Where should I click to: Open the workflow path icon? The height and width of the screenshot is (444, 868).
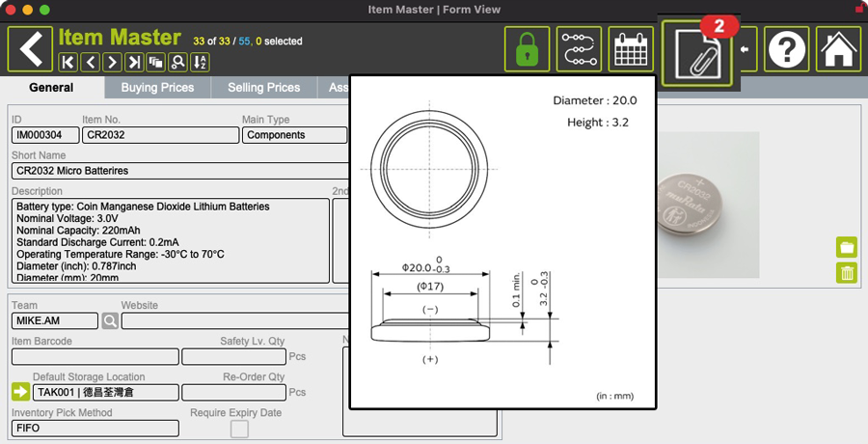pos(579,49)
